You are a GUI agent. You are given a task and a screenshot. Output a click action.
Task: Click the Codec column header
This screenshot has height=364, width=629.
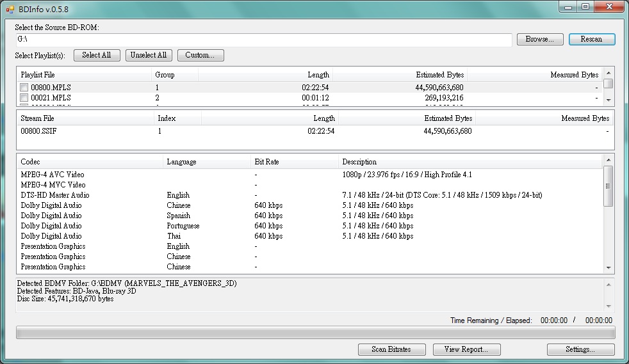[x=90, y=162]
